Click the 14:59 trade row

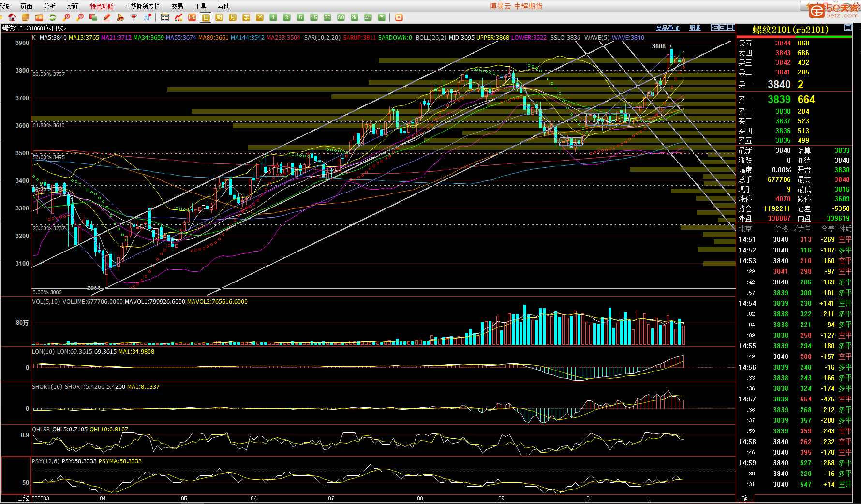pos(794,463)
